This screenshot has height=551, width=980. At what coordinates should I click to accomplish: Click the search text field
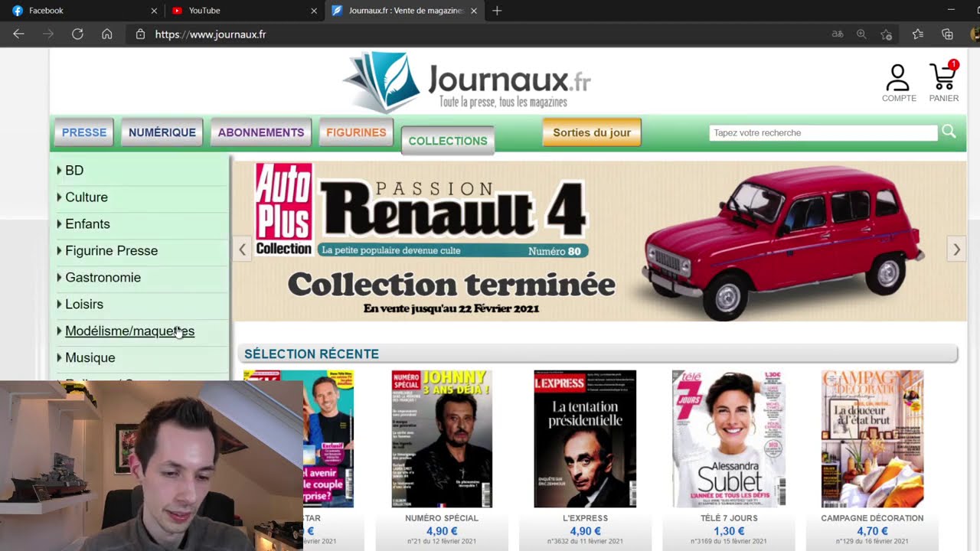[823, 132]
